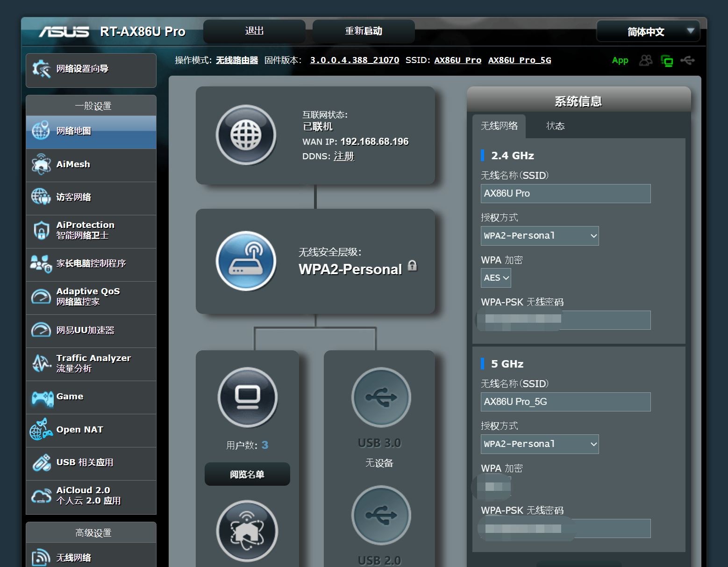The height and width of the screenshot is (567, 728).
Task: Open the Traffic Analyzer icon
Action: pyautogui.click(x=41, y=363)
